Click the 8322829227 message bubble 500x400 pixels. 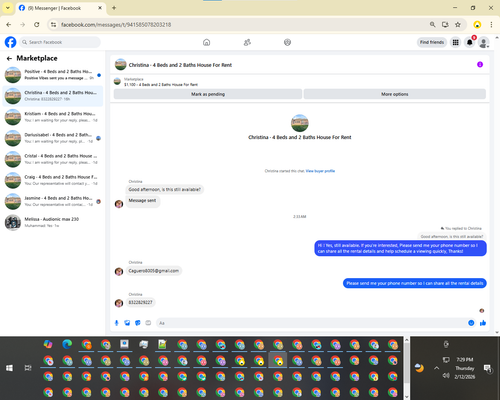(140, 302)
